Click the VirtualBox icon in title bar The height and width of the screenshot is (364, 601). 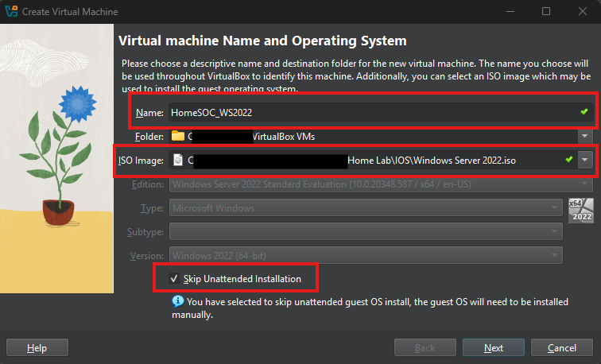(x=11, y=12)
